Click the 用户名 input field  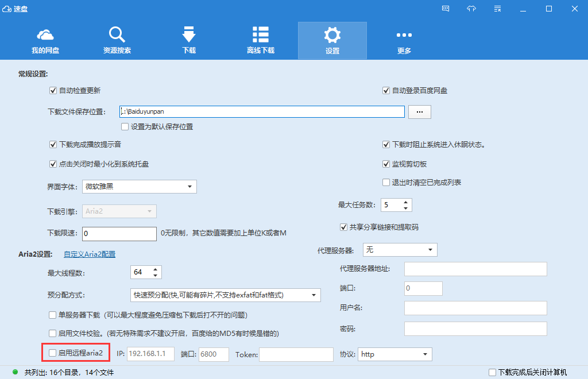pos(475,308)
